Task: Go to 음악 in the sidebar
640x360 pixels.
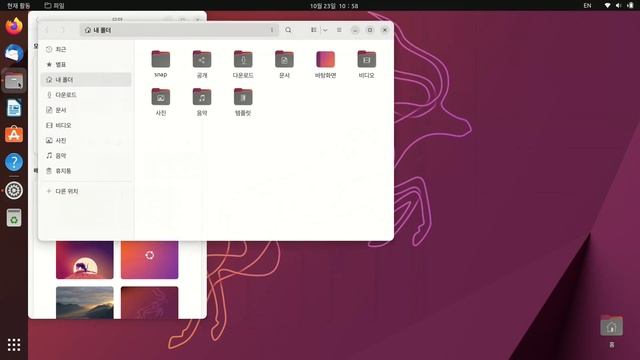Action: tap(86, 156)
